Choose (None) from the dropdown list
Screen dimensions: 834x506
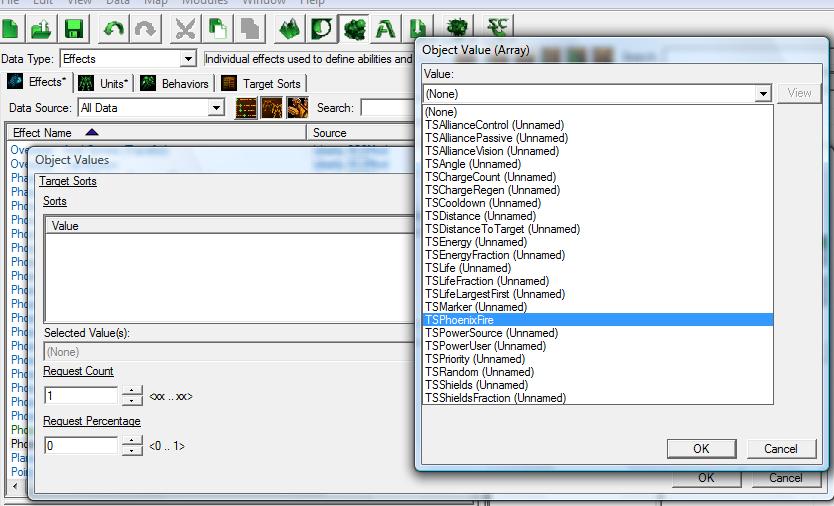point(598,112)
